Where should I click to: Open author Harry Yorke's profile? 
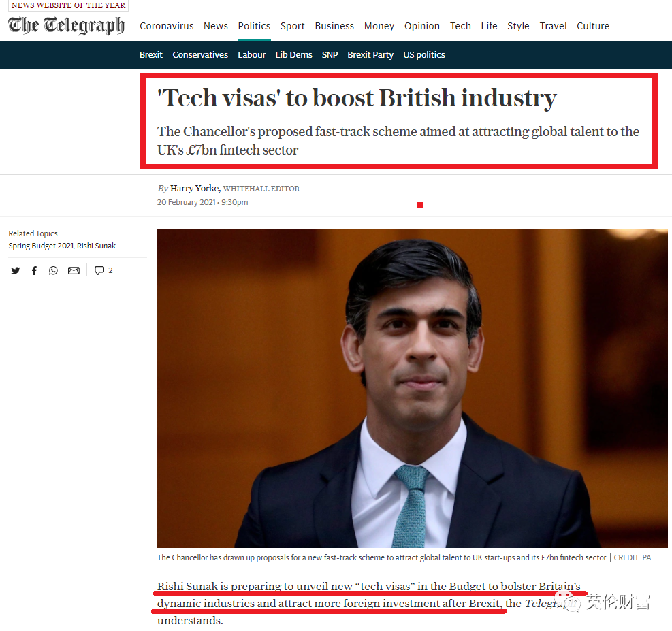pyautogui.click(x=195, y=188)
